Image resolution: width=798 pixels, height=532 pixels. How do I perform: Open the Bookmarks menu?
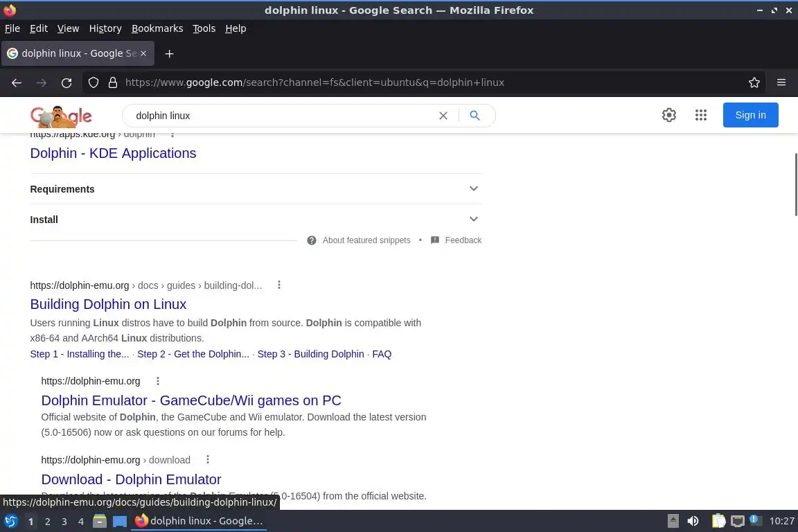pos(157,28)
